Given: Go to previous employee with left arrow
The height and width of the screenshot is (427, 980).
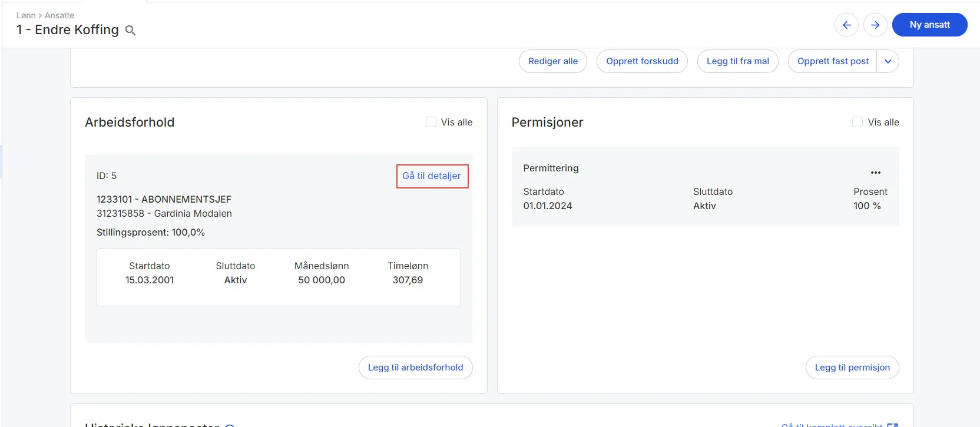Looking at the screenshot, I should click(x=846, y=25).
